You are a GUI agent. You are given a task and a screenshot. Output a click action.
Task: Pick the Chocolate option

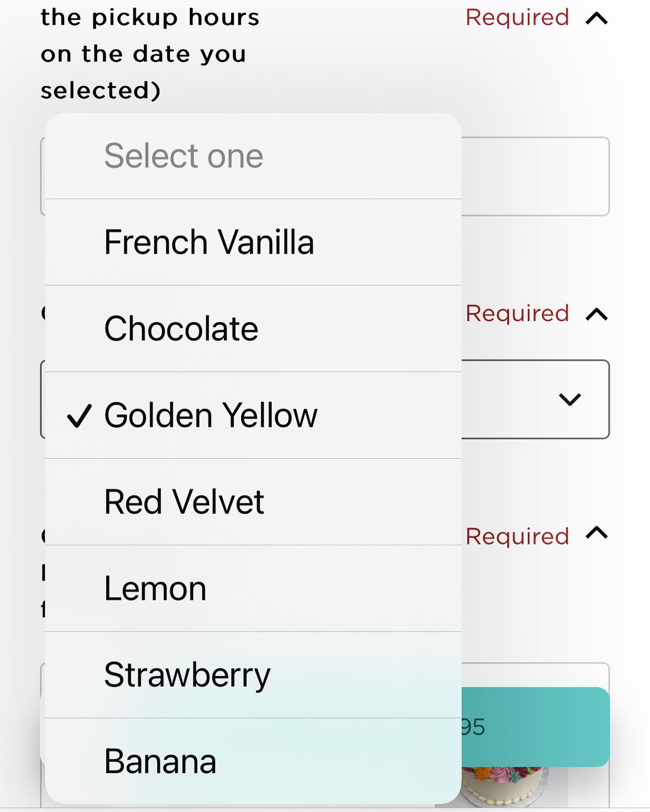181,329
